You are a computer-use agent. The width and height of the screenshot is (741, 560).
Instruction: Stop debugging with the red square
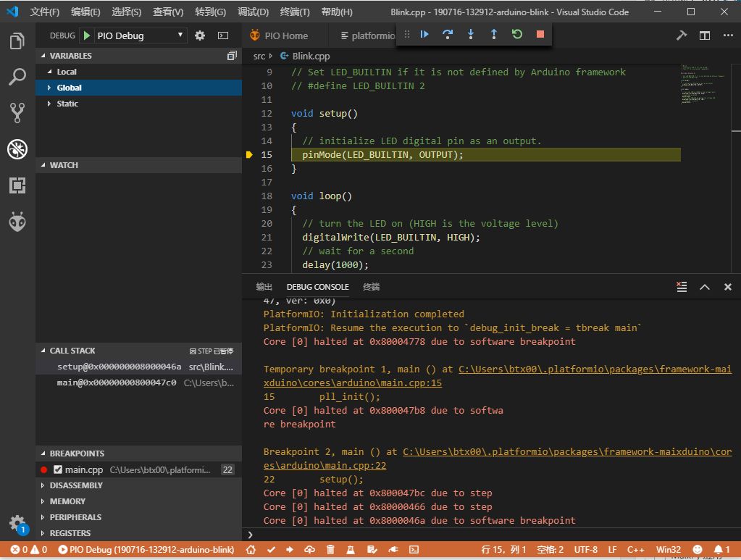(540, 34)
